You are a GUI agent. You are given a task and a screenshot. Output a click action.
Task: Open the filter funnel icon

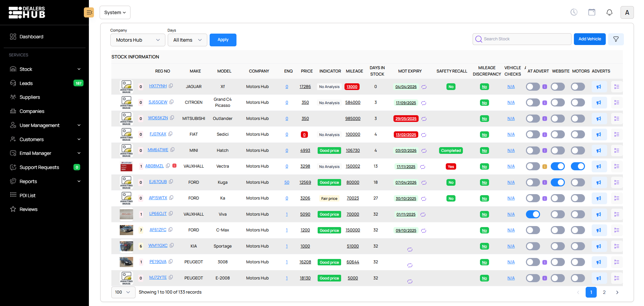coord(616,39)
